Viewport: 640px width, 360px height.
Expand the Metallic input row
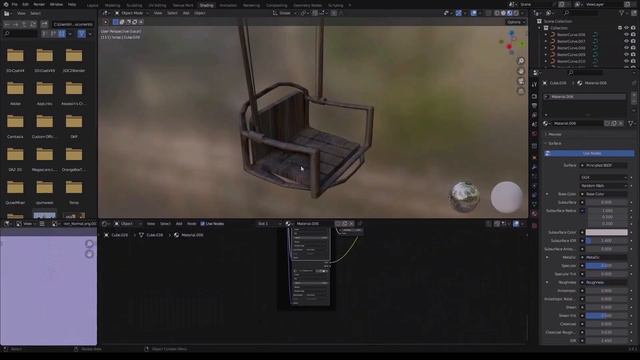tap(547, 258)
